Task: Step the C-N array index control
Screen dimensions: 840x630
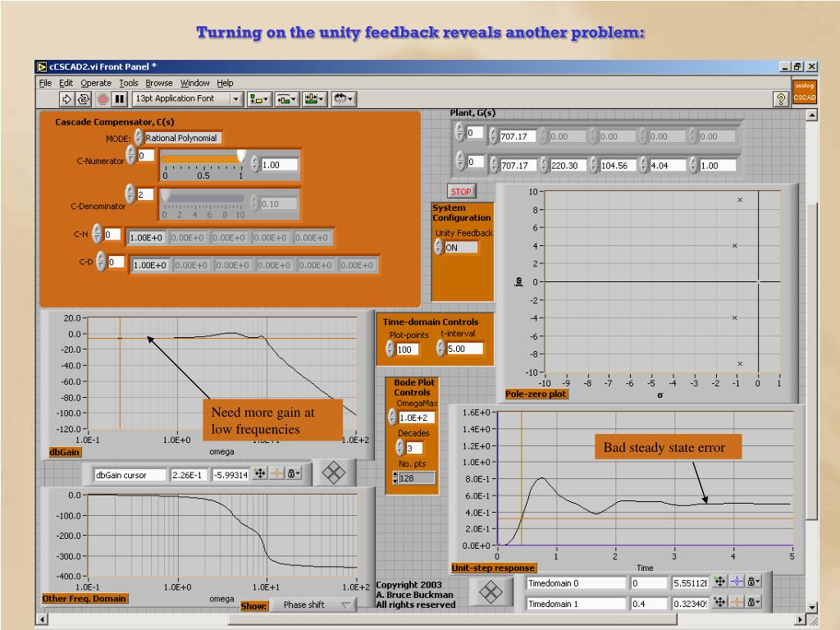Action: (x=97, y=234)
